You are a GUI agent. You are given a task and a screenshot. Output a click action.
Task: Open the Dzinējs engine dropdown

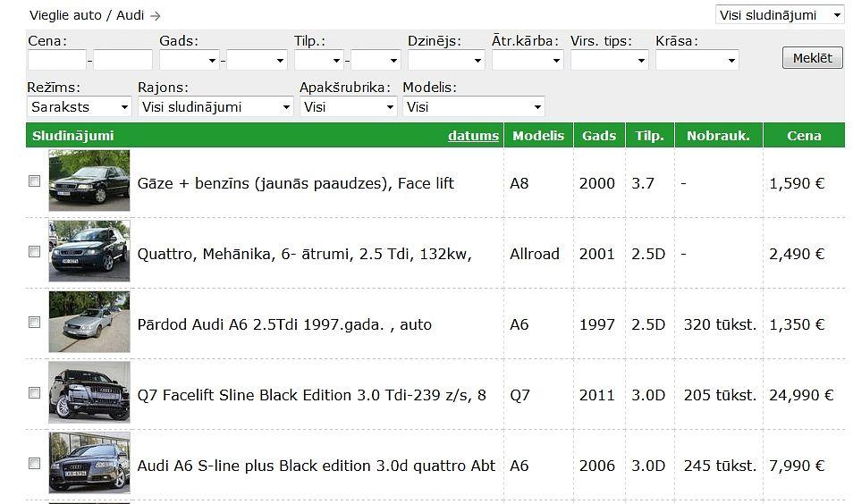[446, 60]
